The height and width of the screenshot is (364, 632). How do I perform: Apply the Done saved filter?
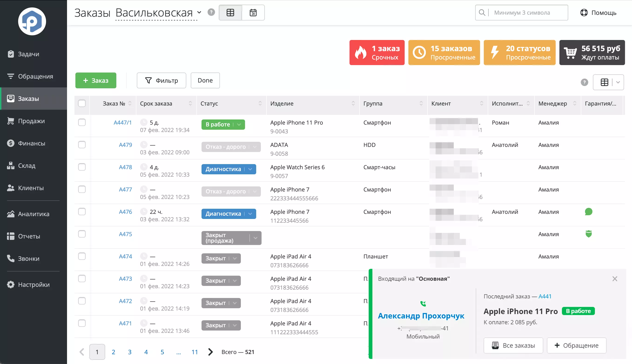[205, 80]
